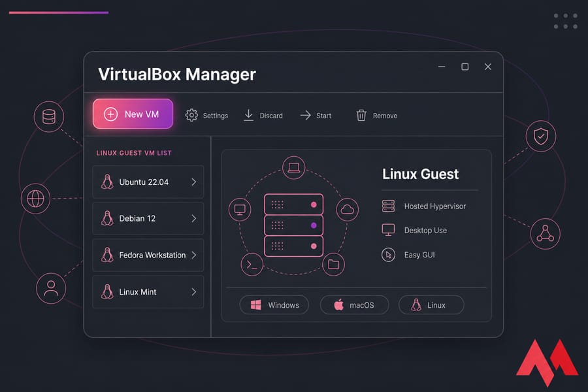Image resolution: width=588 pixels, height=392 pixels.
Task: Click the terminal prompt icon in diagram
Action: pos(252,265)
